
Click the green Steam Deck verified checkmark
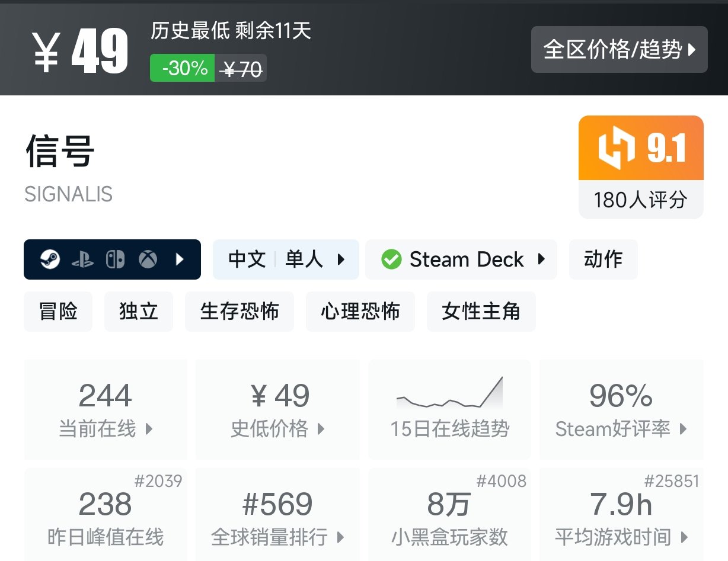pyautogui.click(x=391, y=259)
